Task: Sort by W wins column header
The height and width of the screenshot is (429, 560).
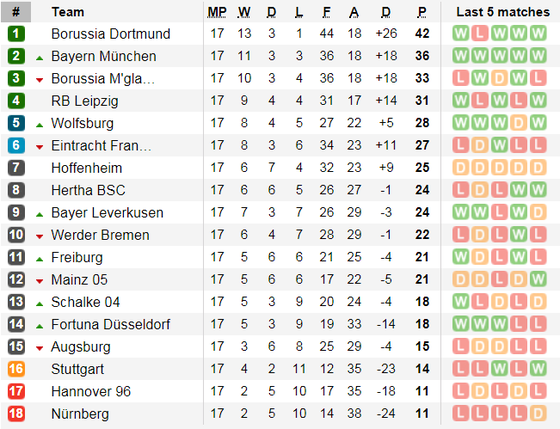Action: click(244, 12)
